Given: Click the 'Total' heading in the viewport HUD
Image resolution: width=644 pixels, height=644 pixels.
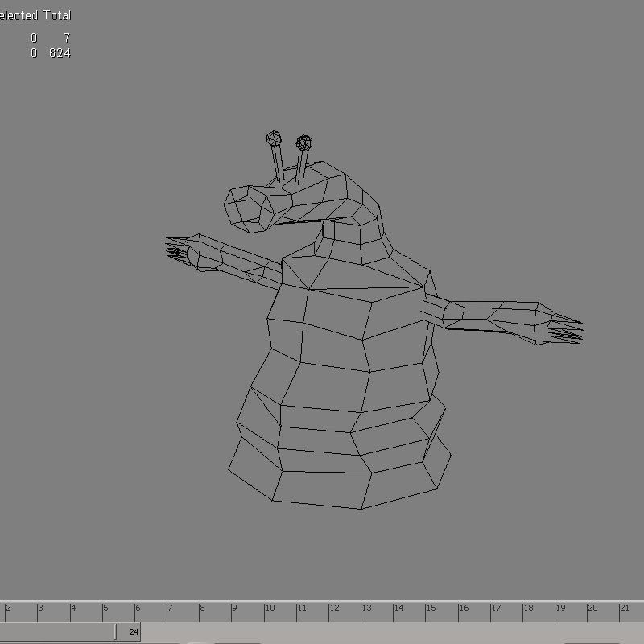Looking at the screenshot, I should tap(57, 15).
